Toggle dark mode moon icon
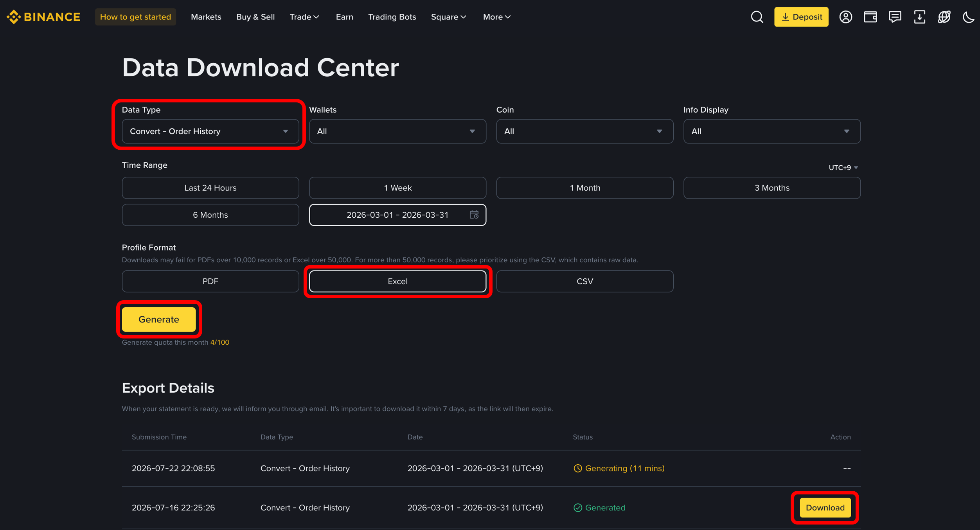 [x=968, y=17]
